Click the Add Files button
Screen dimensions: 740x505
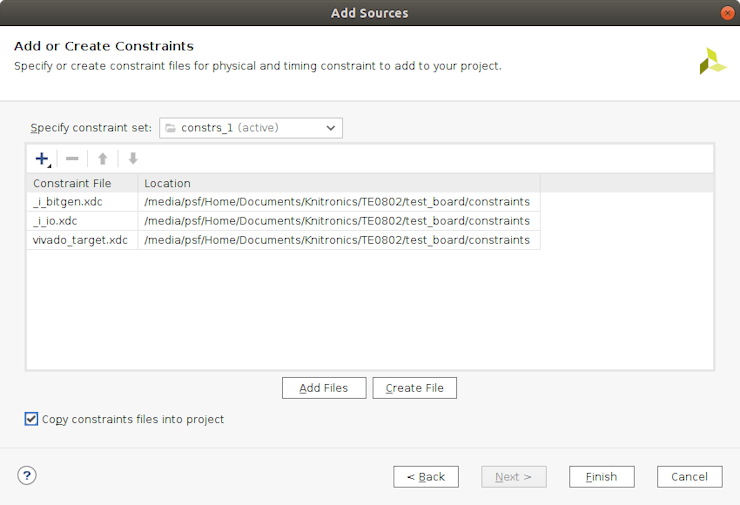324,388
